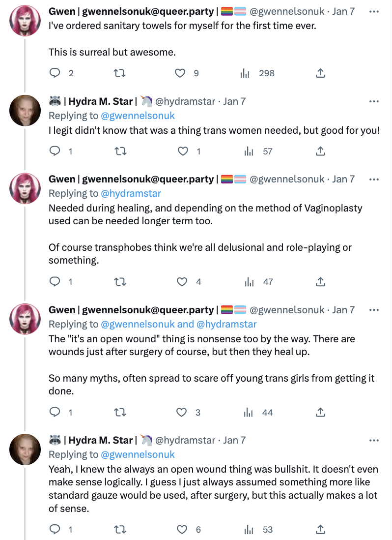Screen dimensions: 392x540
Task: Open more options on 'open wound' tweet
Action: (374, 310)
